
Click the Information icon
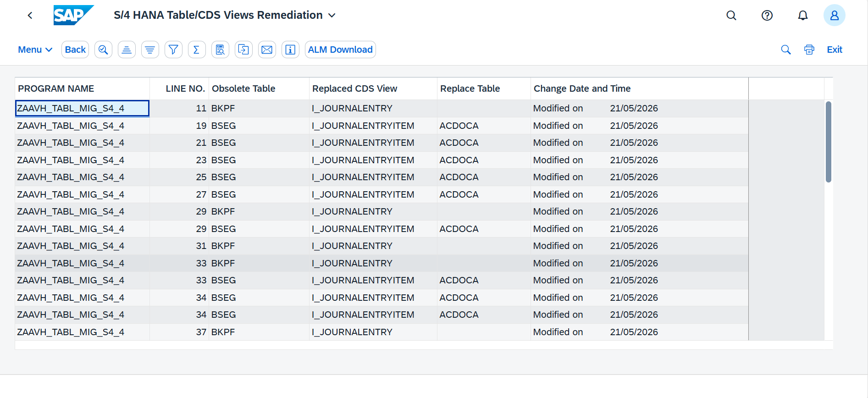point(290,50)
